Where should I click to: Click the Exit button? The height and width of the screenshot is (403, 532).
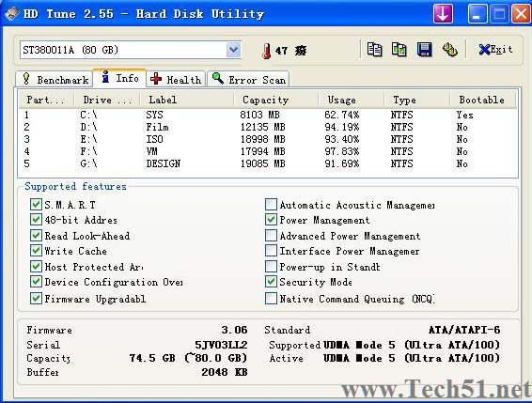click(495, 50)
